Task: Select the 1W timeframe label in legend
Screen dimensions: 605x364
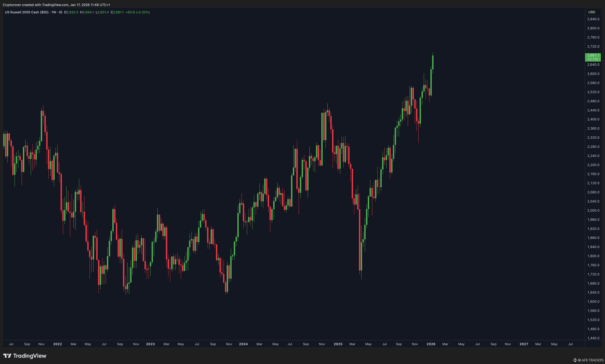Action: 54,12
